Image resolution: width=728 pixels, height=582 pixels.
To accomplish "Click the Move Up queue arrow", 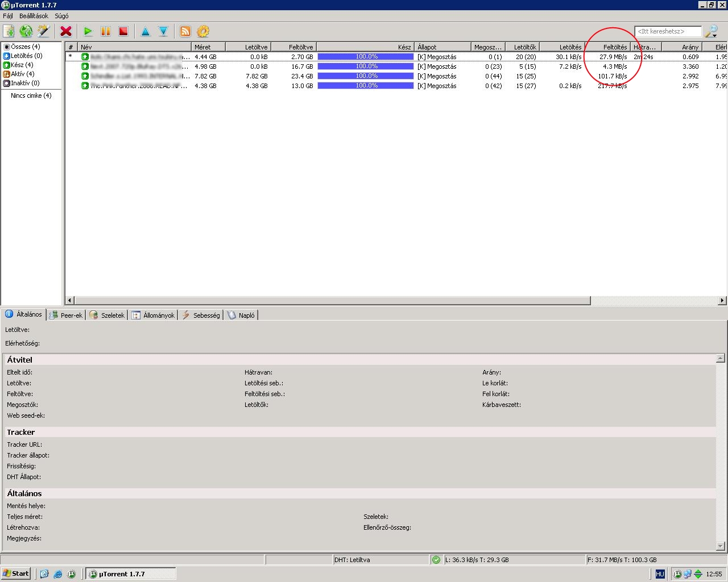I will (146, 31).
